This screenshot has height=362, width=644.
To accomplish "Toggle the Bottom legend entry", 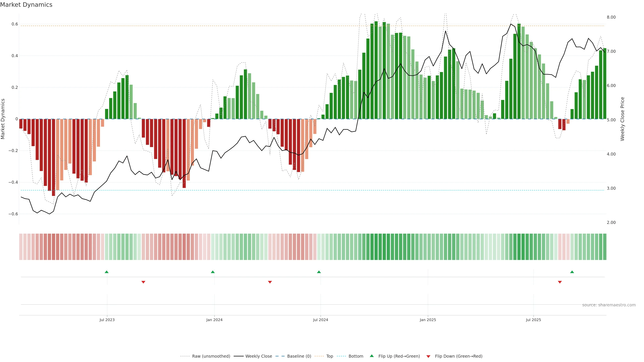I will (x=356, y=356).
